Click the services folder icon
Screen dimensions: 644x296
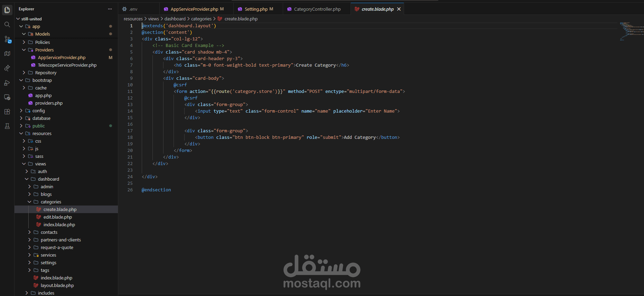(x=36, y=255)
